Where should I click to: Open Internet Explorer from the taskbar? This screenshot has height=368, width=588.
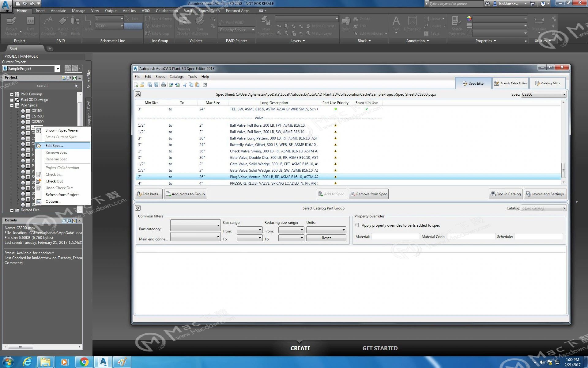tap(27, 362)
